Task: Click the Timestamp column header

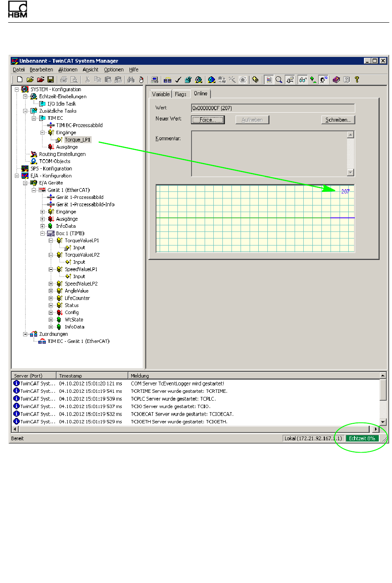Action: click(92, 376)
